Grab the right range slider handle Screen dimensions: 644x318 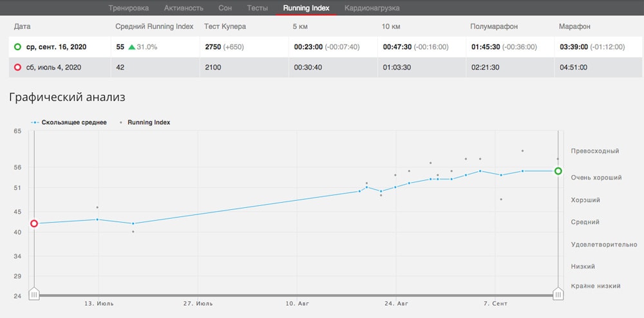(x=558, y=294)
